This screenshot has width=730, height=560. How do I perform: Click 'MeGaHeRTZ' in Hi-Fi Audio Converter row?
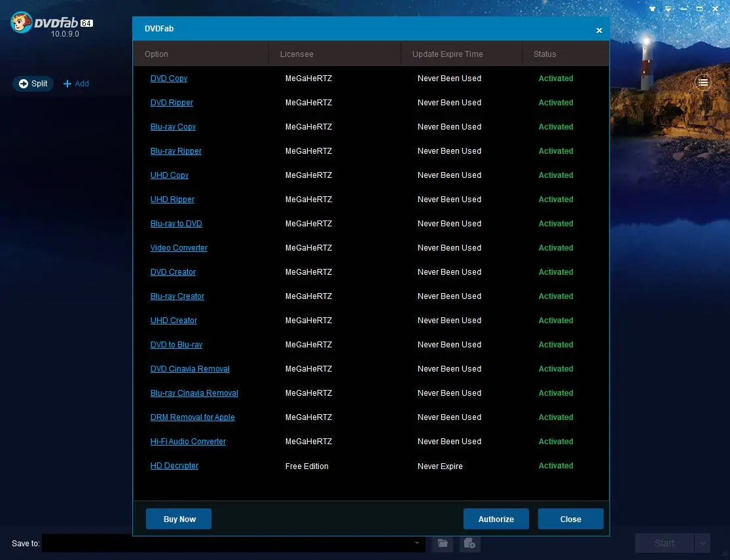pyautogui.click(x=308, y=441)
